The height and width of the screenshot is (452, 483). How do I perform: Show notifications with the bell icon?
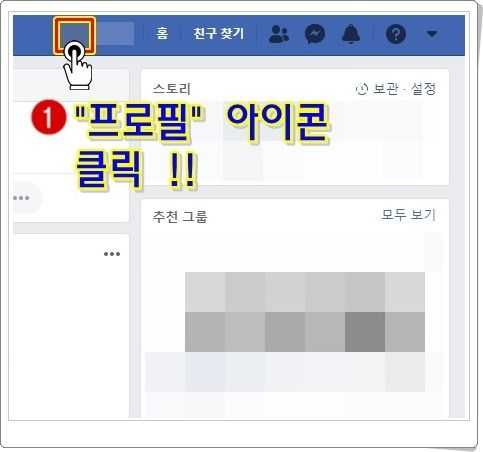tap(351, 34)
